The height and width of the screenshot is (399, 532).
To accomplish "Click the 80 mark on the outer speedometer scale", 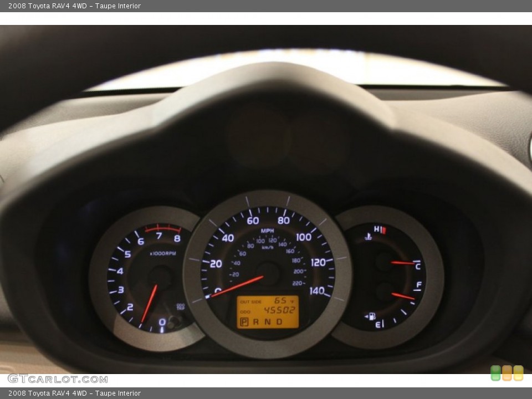I will pyautogui.click(x=284, y=221).
